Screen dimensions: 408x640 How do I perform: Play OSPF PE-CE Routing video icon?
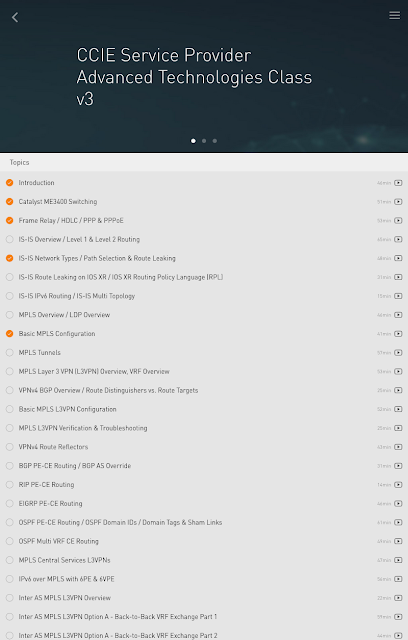coord(398,522)
